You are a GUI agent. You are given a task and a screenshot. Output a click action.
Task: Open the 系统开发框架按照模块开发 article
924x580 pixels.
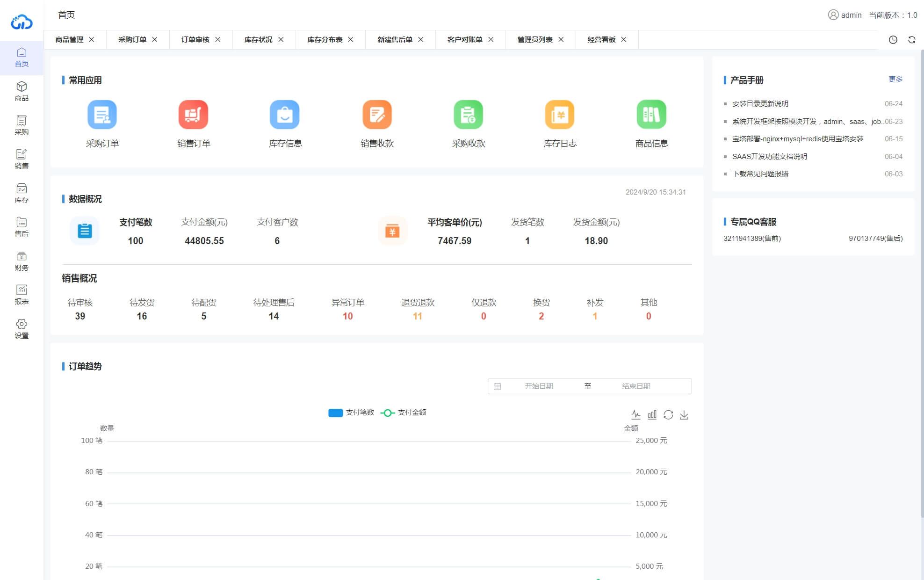[808, 122]
